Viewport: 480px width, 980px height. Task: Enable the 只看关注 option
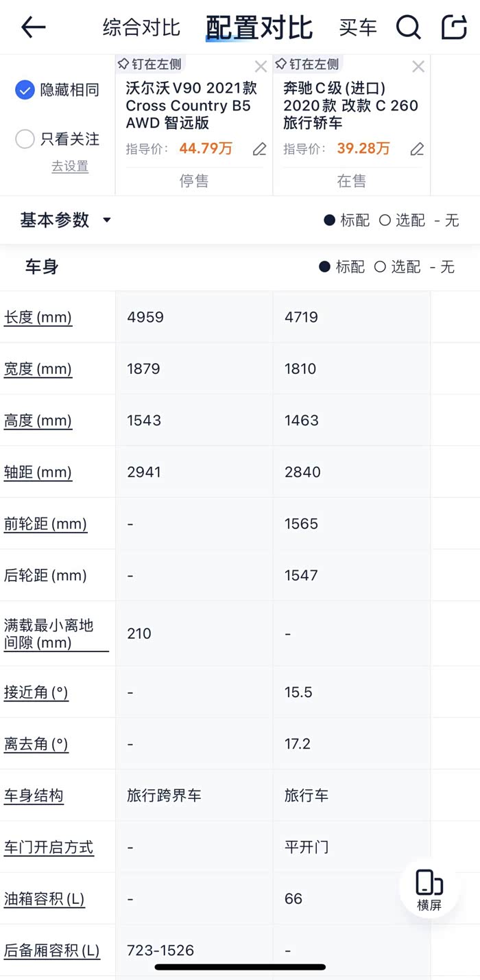click(25, 139)
